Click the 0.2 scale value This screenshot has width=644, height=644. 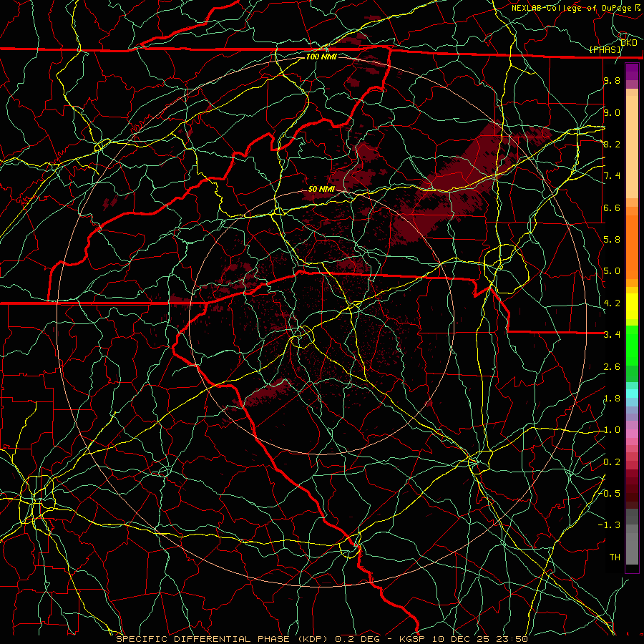pos(612,462)
